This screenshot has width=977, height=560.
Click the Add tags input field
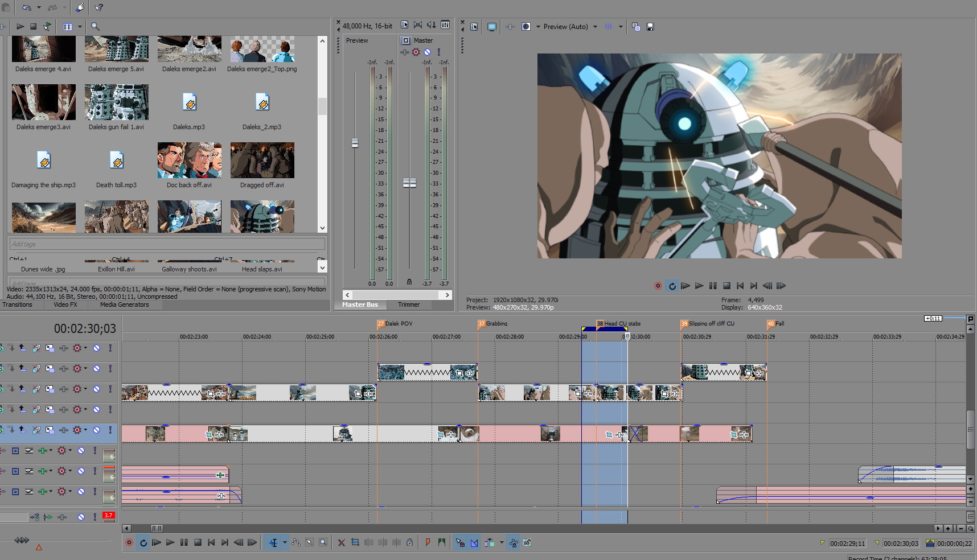[x=167, y=244]
